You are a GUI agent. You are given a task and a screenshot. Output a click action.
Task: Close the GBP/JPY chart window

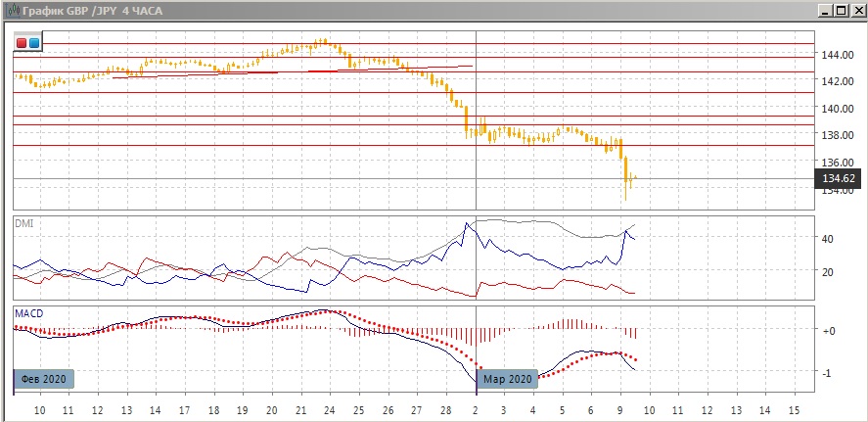click(x=856, y=9)
